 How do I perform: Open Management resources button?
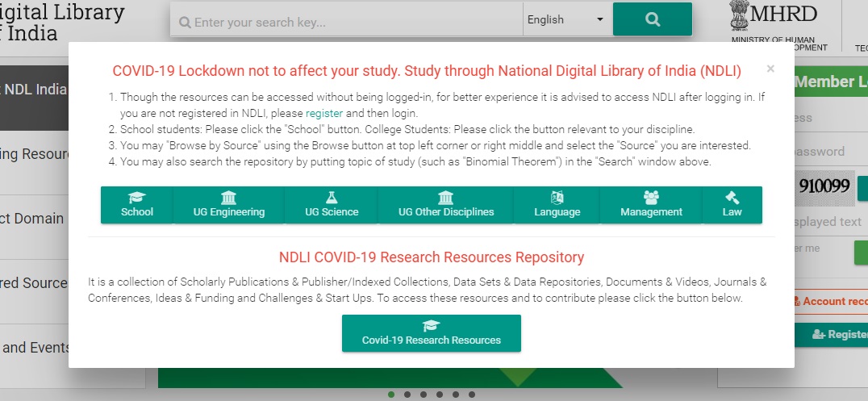(651, 205)
